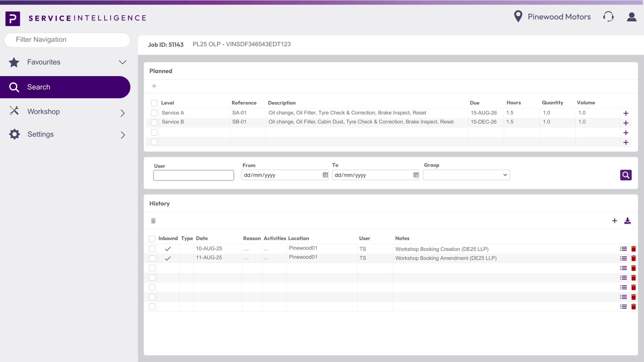Check the Service B row checkbox
644x362 pixels.
coord(154,123)
